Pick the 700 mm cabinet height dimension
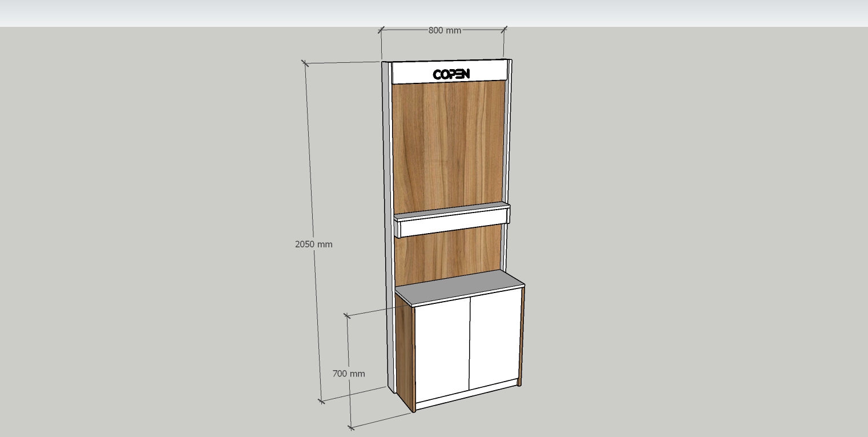 [x=349, y=374]
